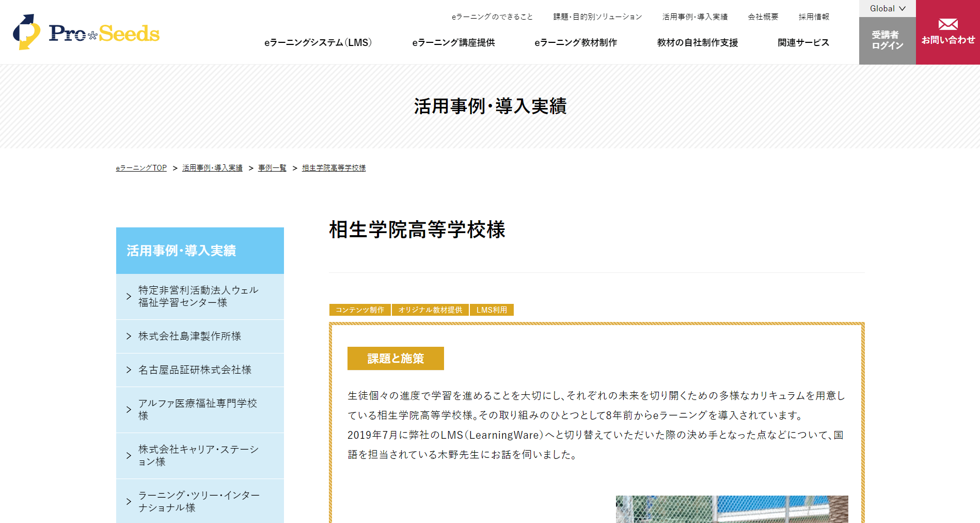Click 会社概要 in top links

point(763,17)
